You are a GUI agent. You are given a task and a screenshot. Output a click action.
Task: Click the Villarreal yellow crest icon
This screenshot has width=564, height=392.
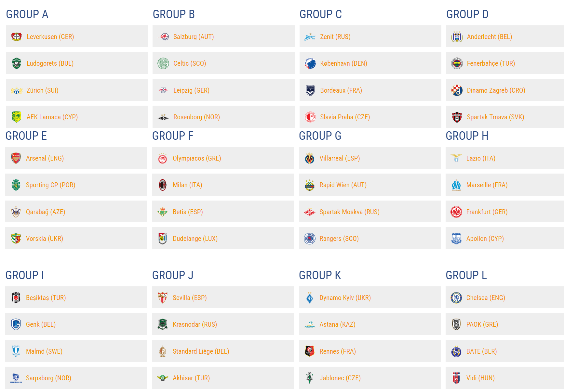click(x=310, y=158)
